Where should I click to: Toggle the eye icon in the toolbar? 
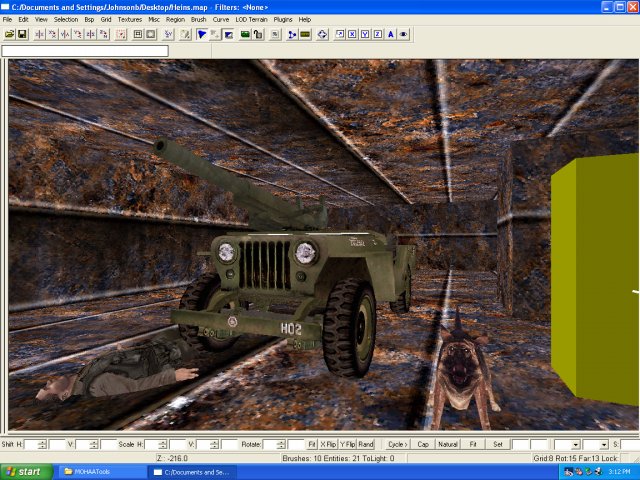(404, 34)
